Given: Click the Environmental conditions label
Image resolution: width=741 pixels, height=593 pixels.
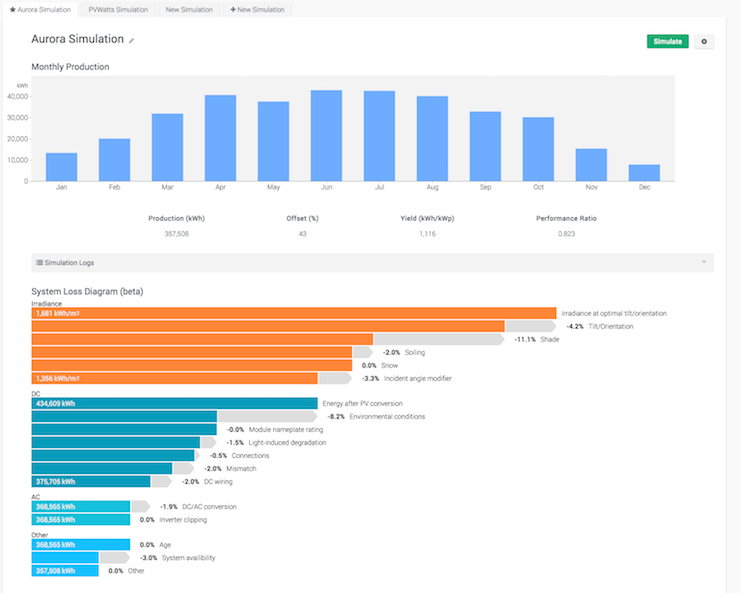Looking at the screenshot, I should (x=387, y=416).
